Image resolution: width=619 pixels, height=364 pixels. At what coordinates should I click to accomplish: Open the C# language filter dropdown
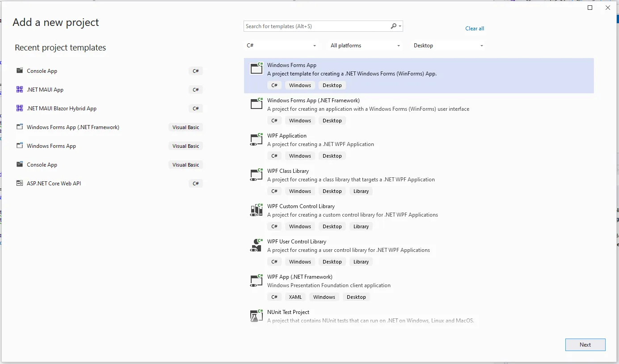281,46
